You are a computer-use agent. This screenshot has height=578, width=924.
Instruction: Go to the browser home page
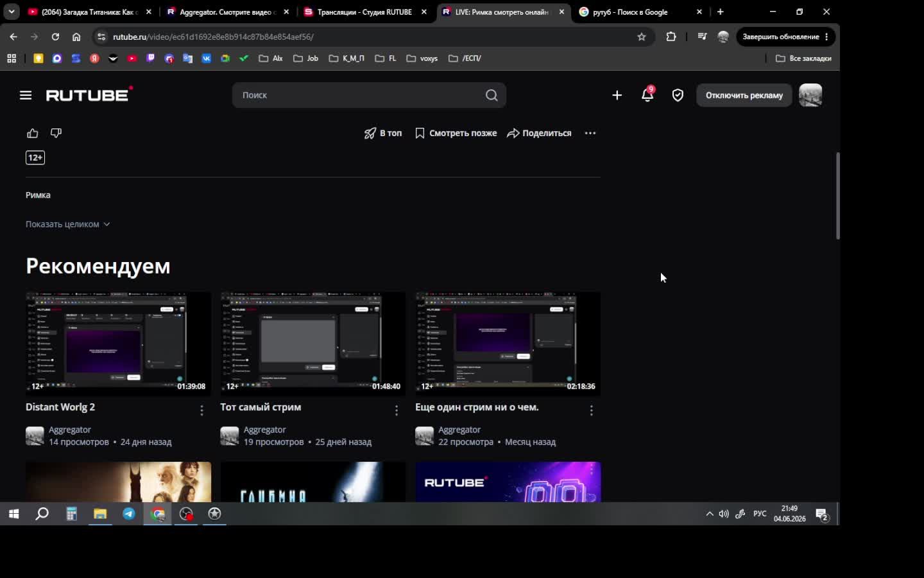tap(76, 37)
